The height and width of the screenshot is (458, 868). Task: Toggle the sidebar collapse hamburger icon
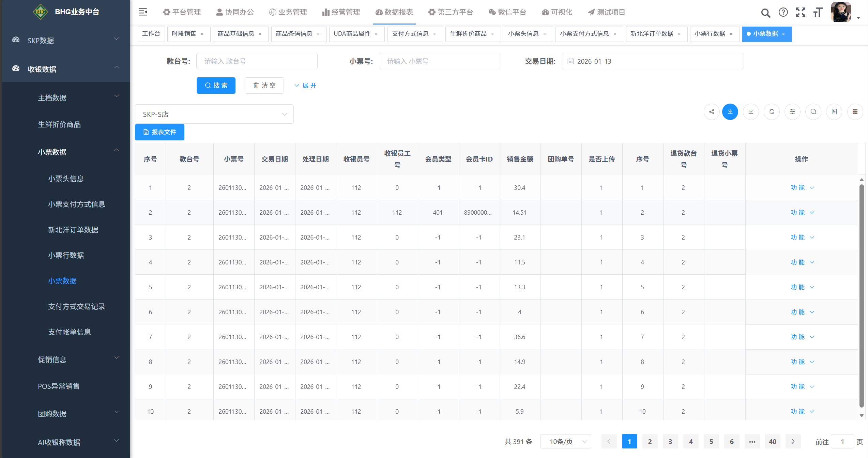pos(143,12)
